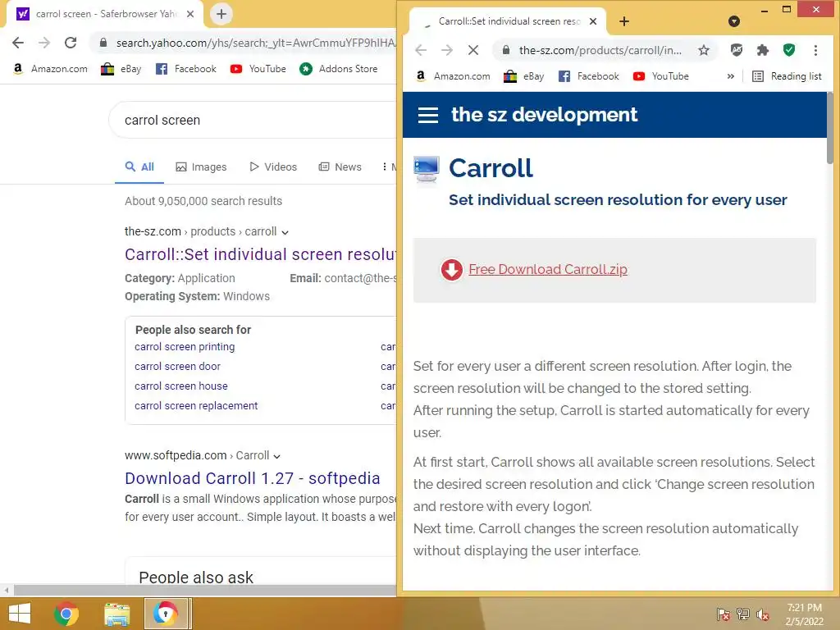Open Amazon.com bookmark in Yahoo window
The width and height of the screenshot is (840, 630).
50,69
